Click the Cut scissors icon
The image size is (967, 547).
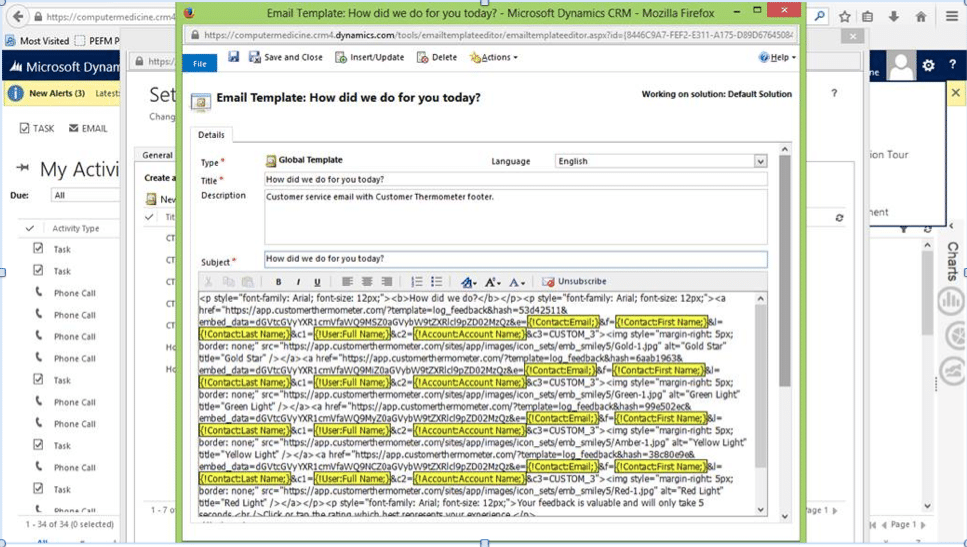(208, 282)
